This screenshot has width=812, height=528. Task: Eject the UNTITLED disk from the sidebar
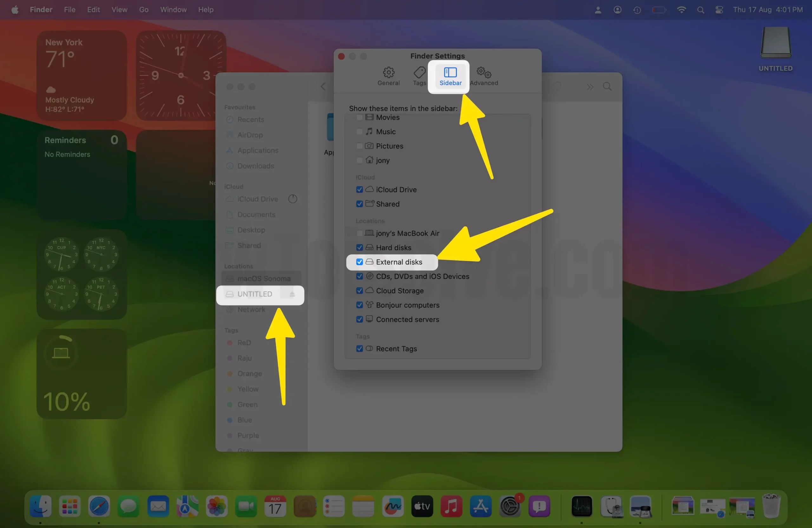pyautogui.click(x=292, y=295)
